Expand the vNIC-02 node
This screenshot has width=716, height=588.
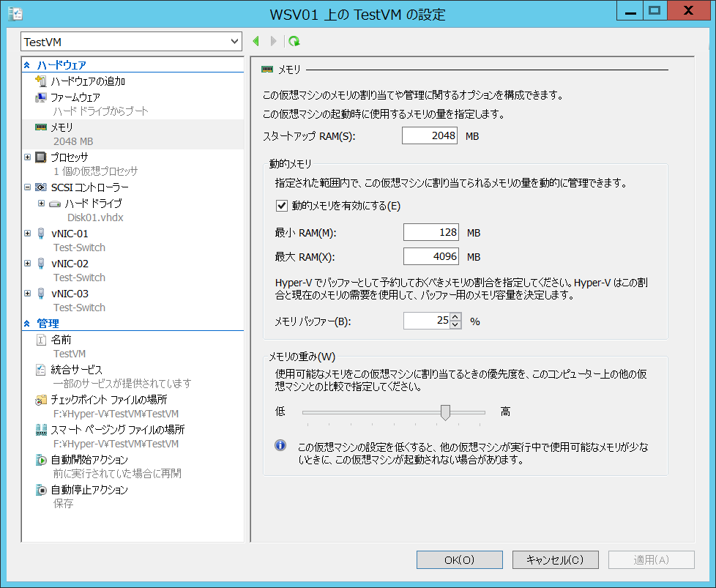(x=27, y=264)
